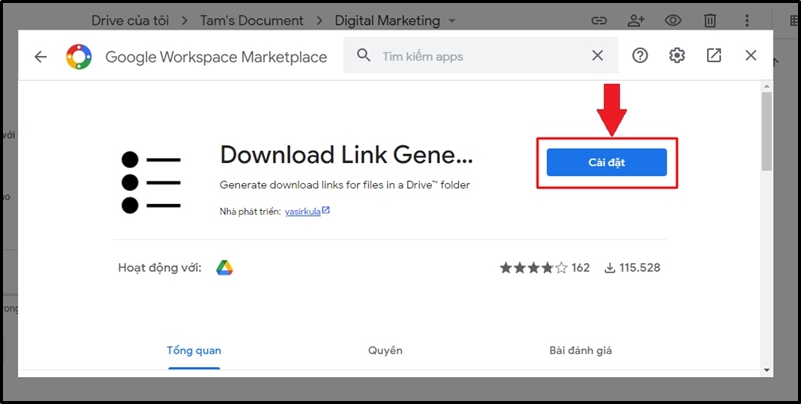Open the Drive more actions three-dot menu
Image resolution: width=801 pixels, height=404 pixels.
click(747, 20)
